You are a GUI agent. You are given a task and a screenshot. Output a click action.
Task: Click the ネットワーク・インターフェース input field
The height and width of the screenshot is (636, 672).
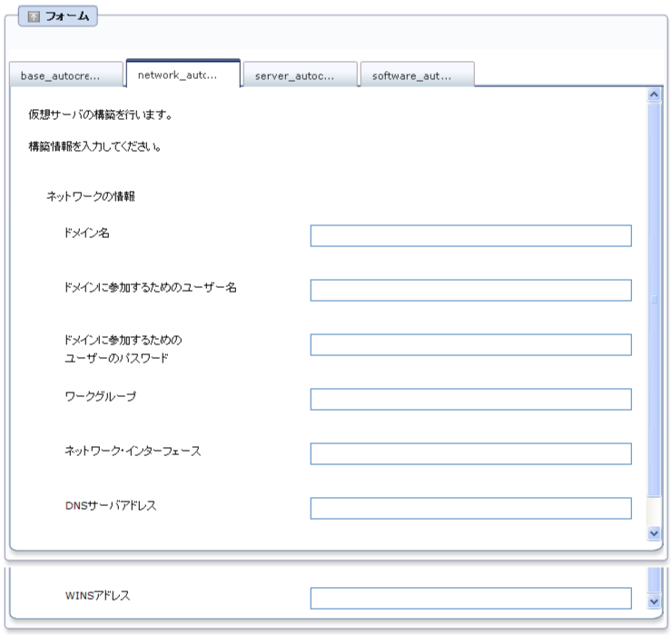click(x=470, y=453)
